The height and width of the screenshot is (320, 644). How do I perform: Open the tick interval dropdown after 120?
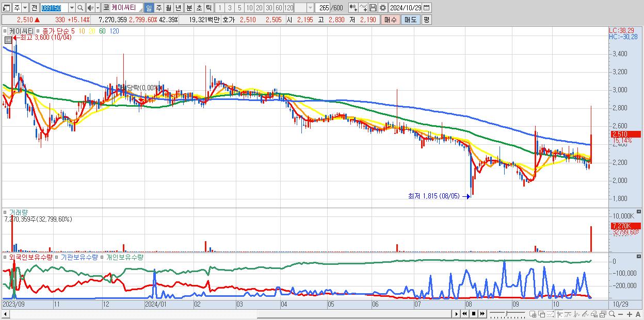tap(310, 8)
